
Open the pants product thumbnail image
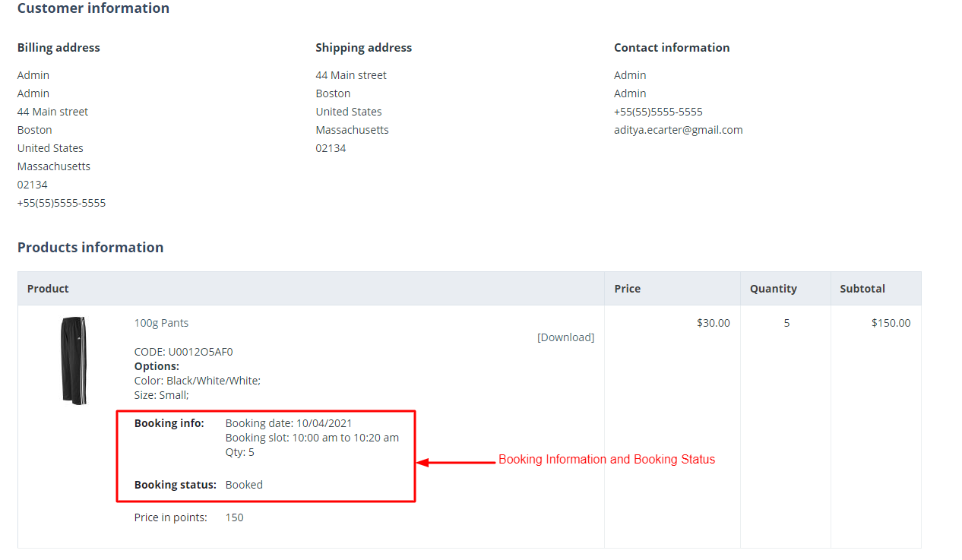tap(74, 361)
